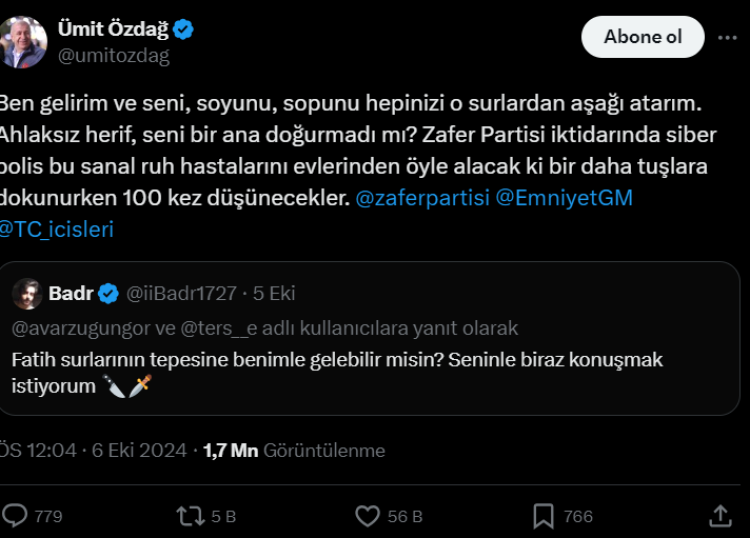Image resolution: width=750 pixels, height=538 pixels.
Task: Open the three-dot more options menu
Action: pos(727,37)
